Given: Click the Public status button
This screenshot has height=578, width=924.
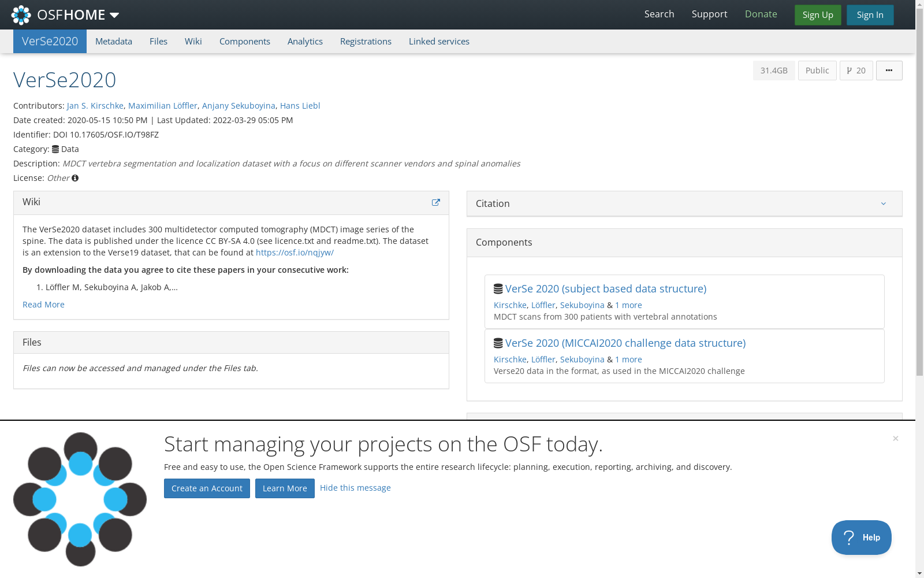Looking at the screenshot, I should (817, 71).
